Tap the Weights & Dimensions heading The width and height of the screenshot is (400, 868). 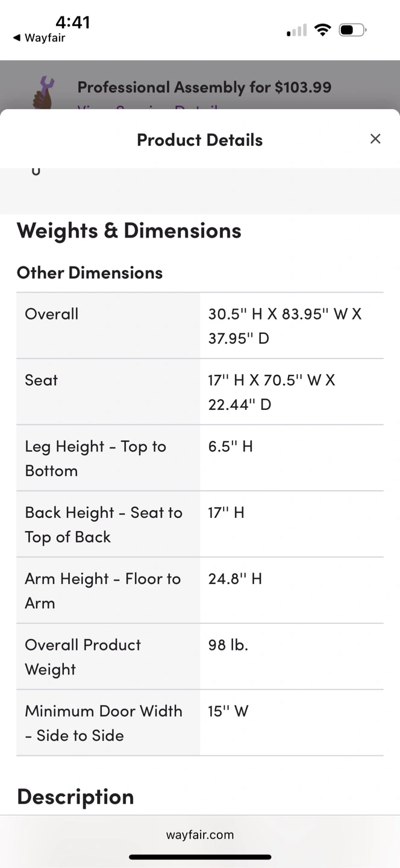(x=129, y=231)
